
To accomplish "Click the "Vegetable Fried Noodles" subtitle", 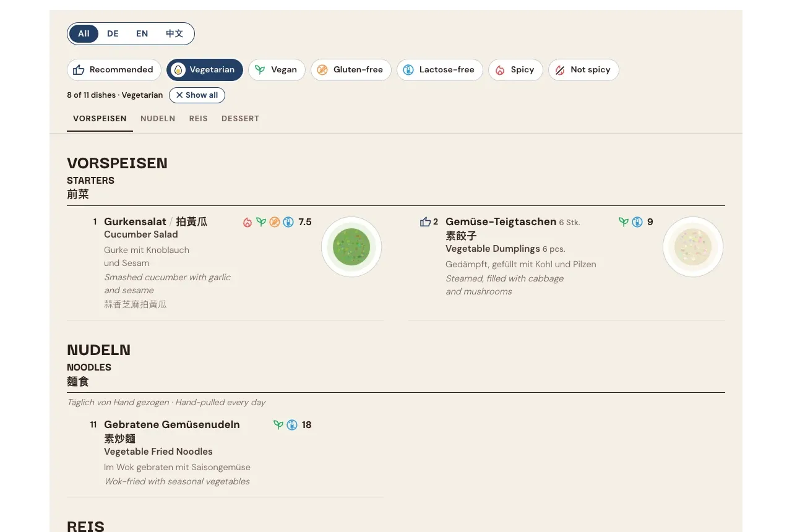I will pos(158,452).
